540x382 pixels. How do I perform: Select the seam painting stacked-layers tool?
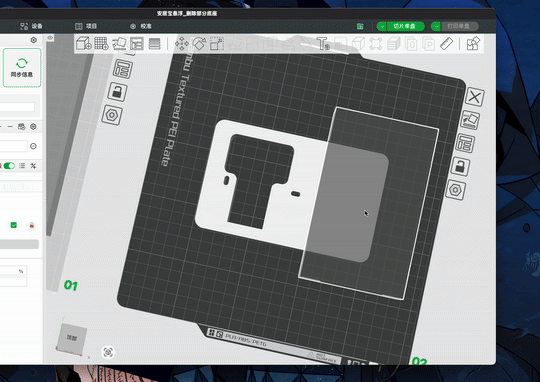click(393, 44)
